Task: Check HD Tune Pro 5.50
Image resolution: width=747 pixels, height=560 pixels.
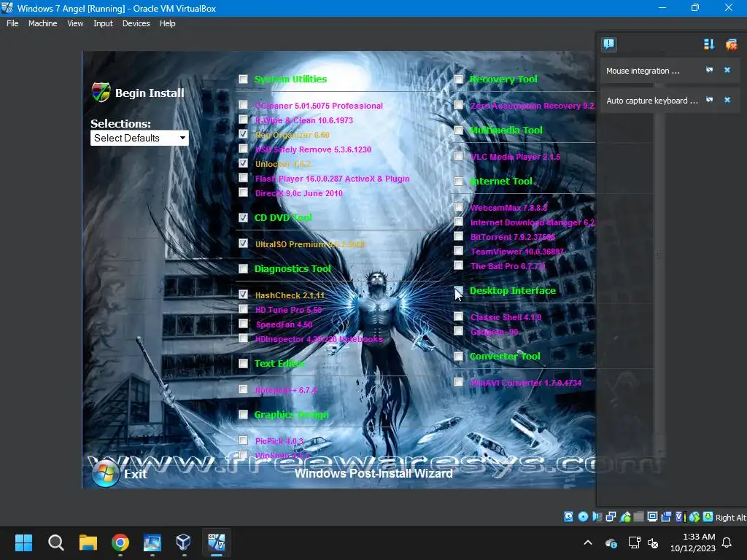Action: [x=243, y=309]
